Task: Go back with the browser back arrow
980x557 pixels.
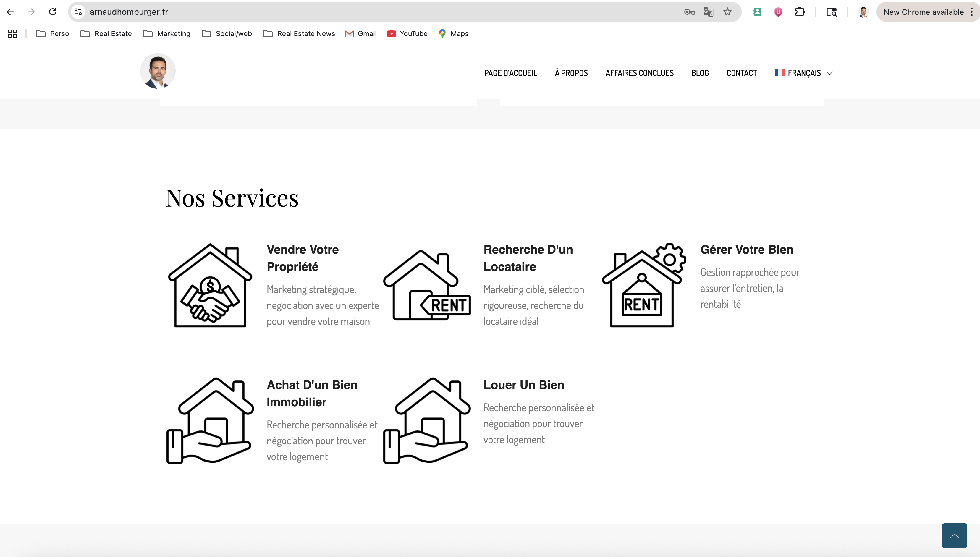Action: (x=10, y=12)
